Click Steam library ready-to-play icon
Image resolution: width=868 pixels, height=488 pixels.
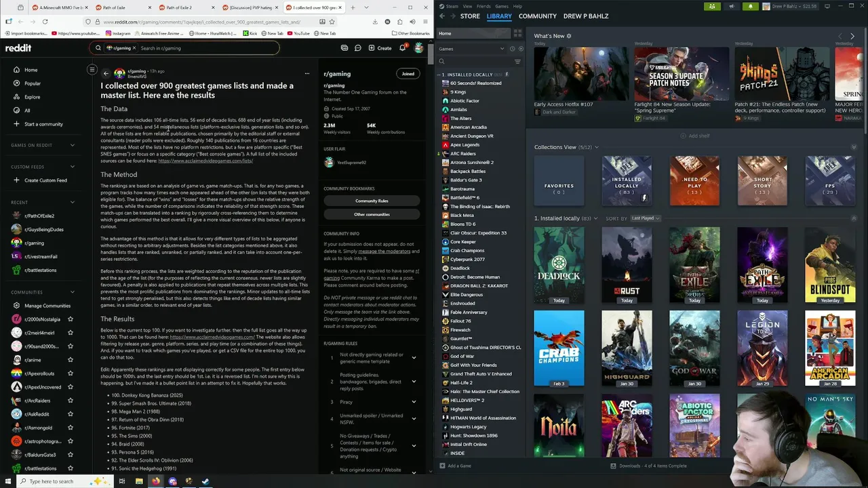(521, 49)
